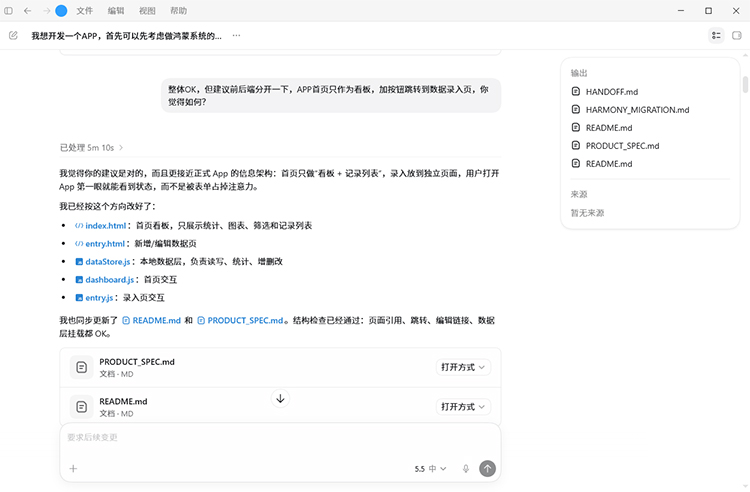Image resolution: width=750 pixels, height=492 pixels.
Task: Click the README.md file card title
Action: point(123,402)
